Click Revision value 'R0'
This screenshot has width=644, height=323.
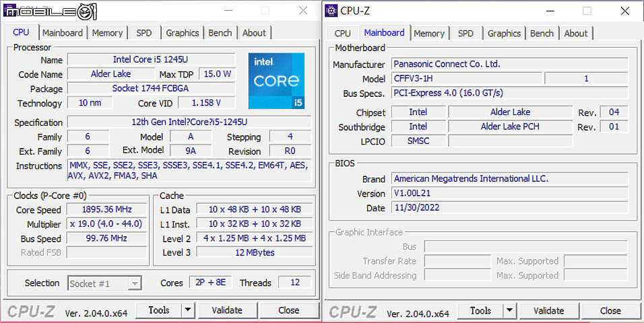point(290,151)
